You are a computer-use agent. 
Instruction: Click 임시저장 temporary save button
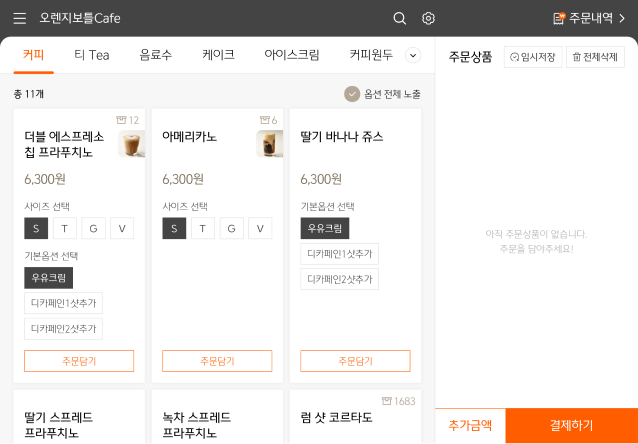pos(533,57)
